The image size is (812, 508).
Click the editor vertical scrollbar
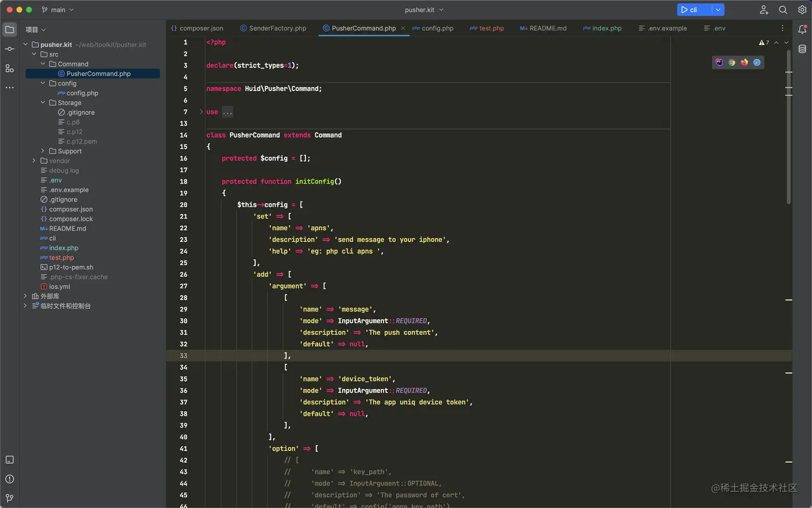788,127
